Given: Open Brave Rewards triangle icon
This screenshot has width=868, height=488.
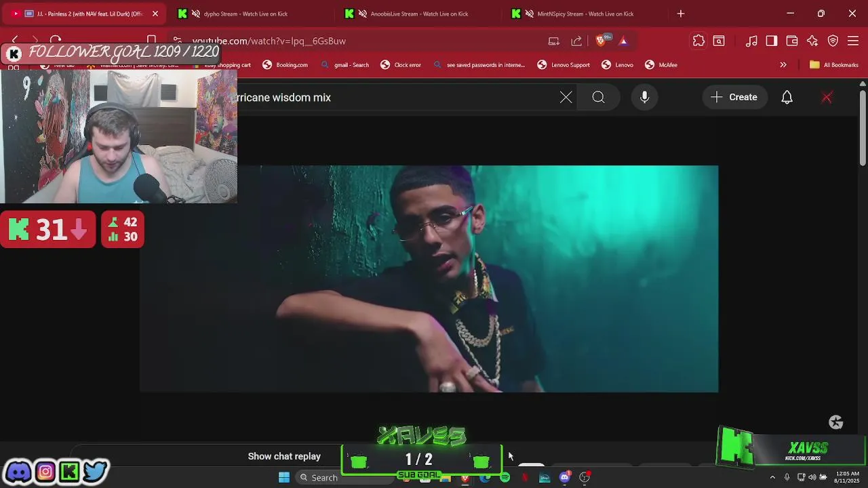Looking at the screenshot, I should point(623,41).
